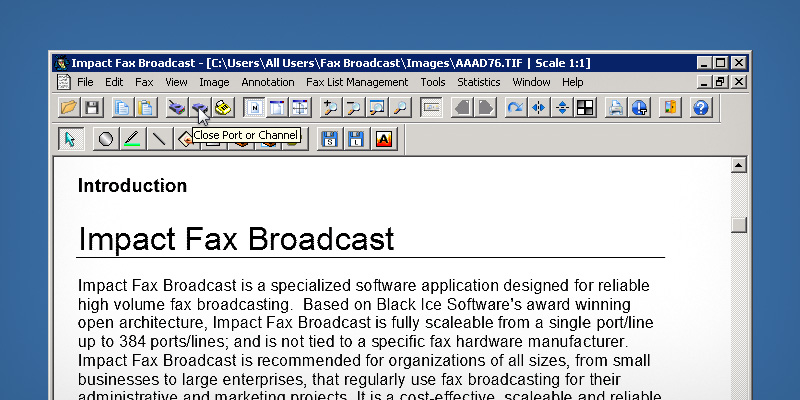This screenshot has height=400, width=800.
Task: Click the Open file folder icon
Action: click(x=68, y=107)
